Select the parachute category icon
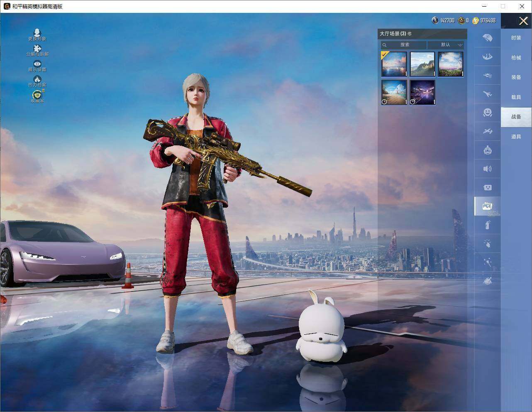 click(488, 38)
